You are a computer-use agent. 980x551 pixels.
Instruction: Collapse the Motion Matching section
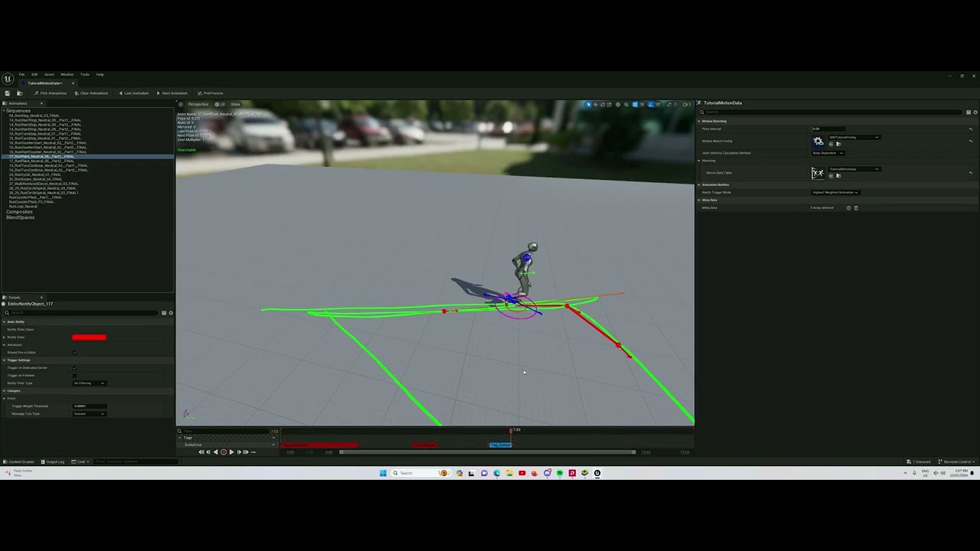tap(699, 122)
